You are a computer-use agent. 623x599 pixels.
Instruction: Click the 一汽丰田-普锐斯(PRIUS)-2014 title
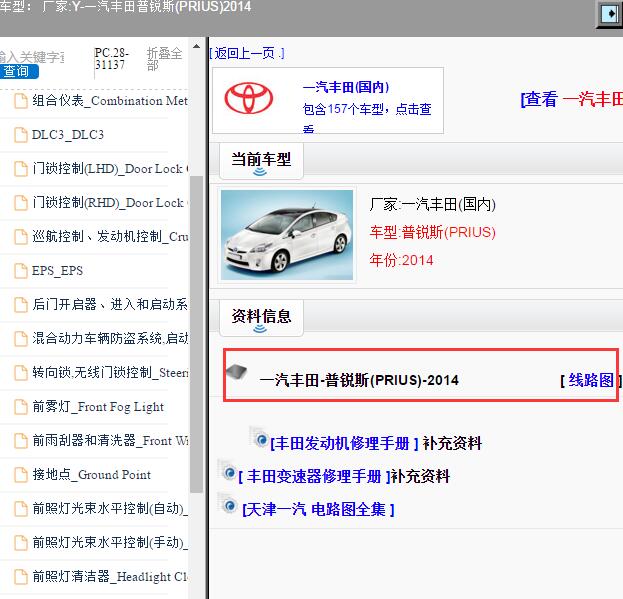[359, 381]
